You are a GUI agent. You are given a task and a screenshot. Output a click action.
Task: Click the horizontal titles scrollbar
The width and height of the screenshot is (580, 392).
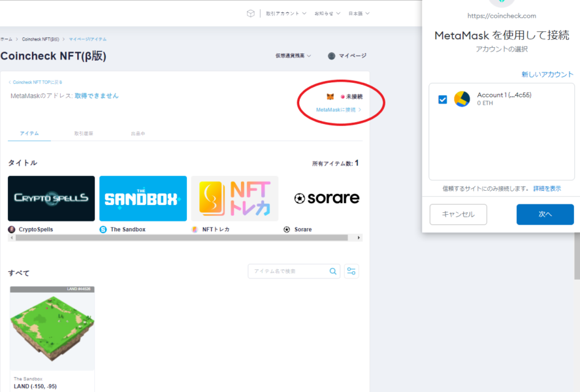[x=182, y=238]
